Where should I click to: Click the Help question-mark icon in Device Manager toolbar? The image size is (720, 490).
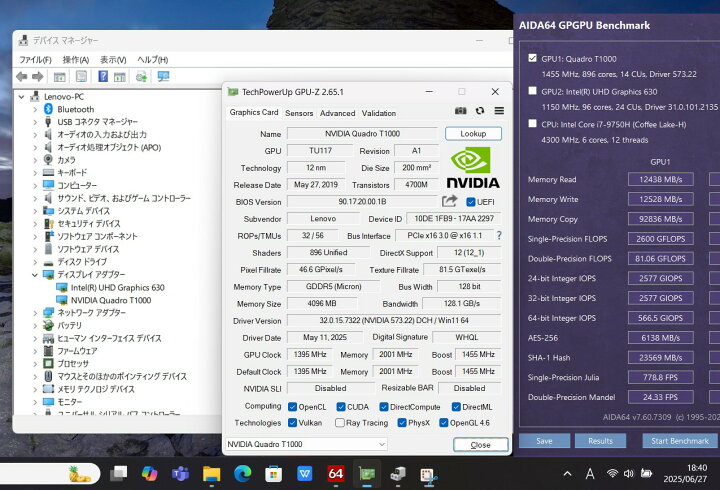click(103, 76)
